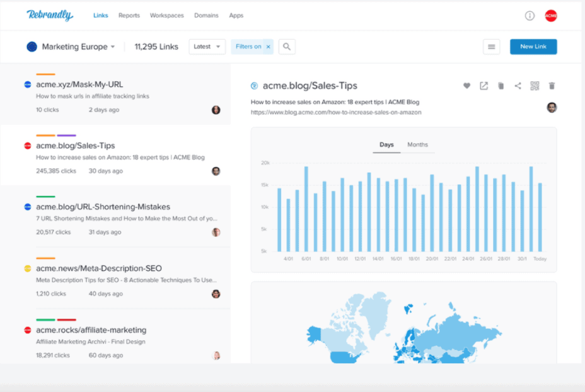Click the world map clicks visualization

pos(404,328)
